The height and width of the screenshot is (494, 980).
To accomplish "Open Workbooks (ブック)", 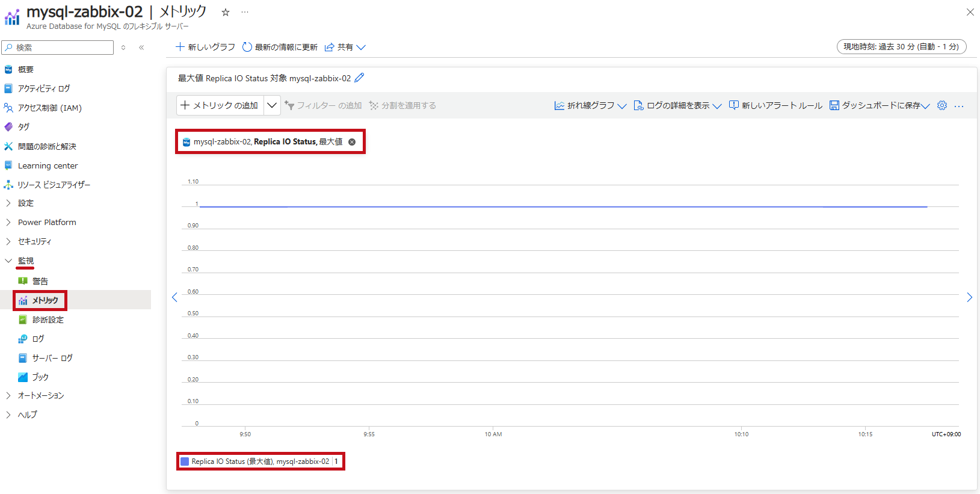I will [40, 377].
